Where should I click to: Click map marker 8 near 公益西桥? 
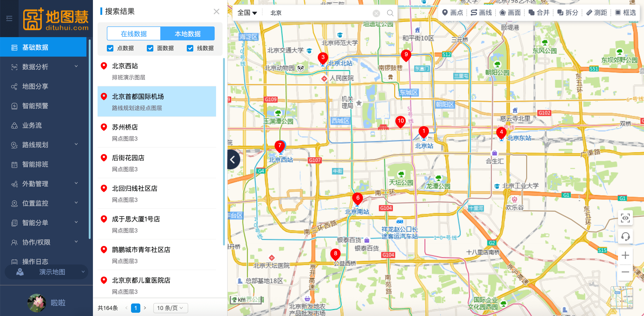[x=335, y=254]
